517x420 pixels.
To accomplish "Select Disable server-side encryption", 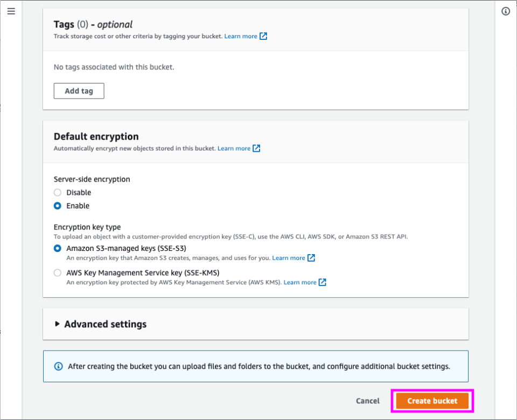I will coord(58,193).
